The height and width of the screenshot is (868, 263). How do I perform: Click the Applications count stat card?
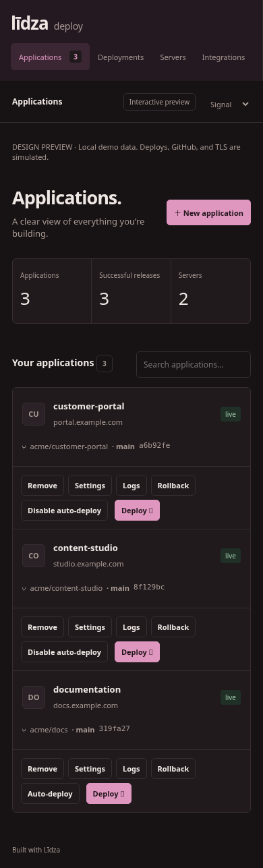pyautogui.click(x=52, y=291)
